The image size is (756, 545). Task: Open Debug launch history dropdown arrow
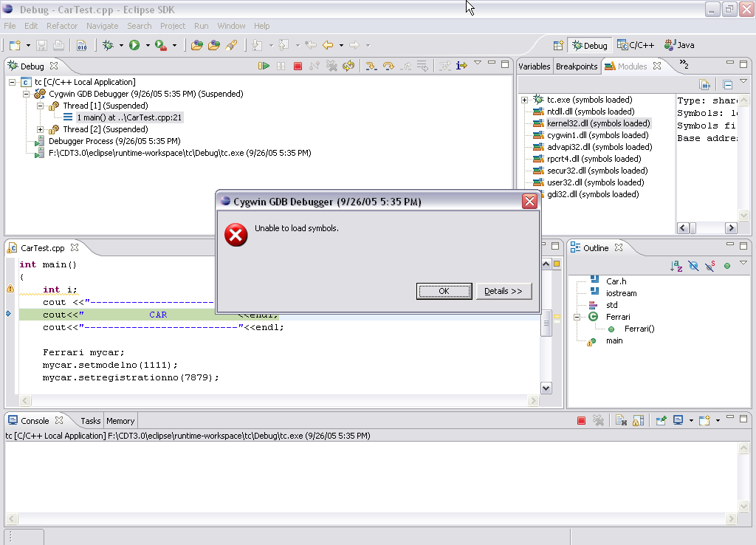click(x=121, y=46)
